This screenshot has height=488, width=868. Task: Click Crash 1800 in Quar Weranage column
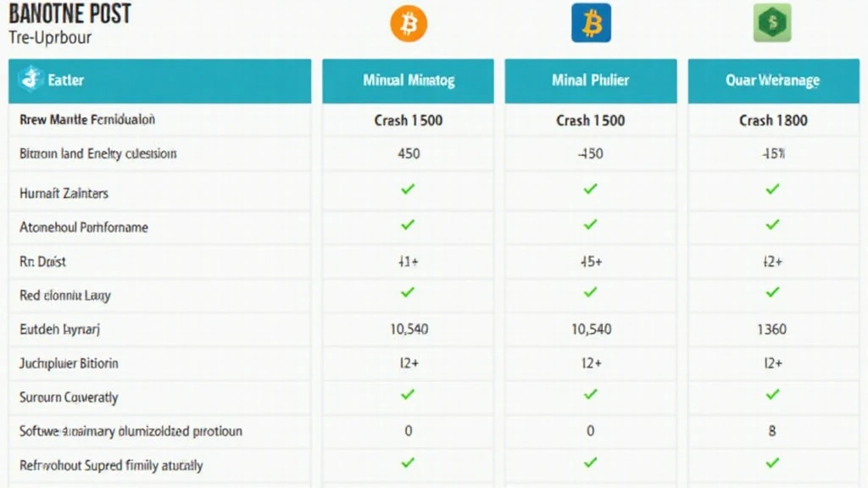(772, 120)
